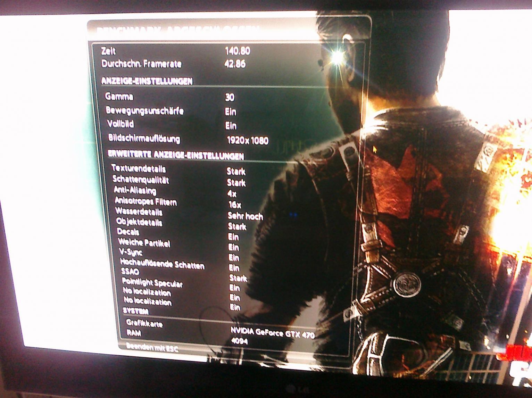Click the 'SYSTEM' heading
Screen dimensions: 532x398
136,311
